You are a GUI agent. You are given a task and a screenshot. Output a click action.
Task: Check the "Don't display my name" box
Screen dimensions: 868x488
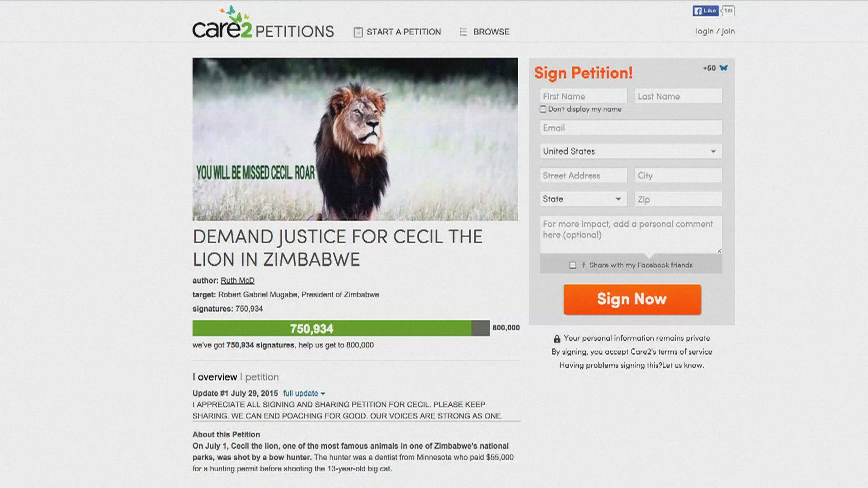coord(543,109)
